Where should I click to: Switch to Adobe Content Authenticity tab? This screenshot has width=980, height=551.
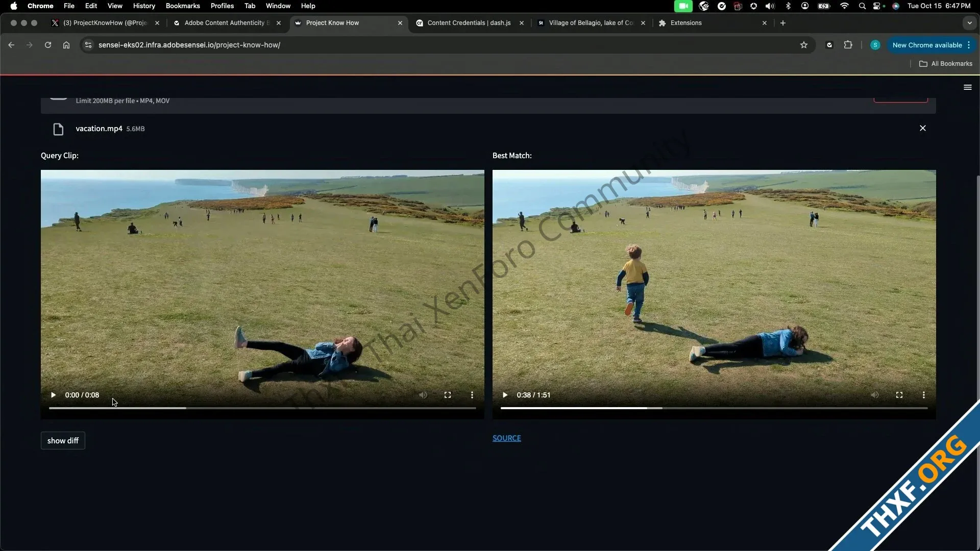227,23
